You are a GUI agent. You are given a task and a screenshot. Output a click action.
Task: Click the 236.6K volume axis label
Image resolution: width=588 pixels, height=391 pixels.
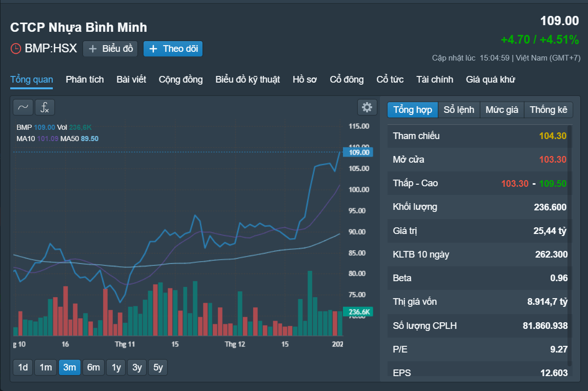[x=358, y=312]
